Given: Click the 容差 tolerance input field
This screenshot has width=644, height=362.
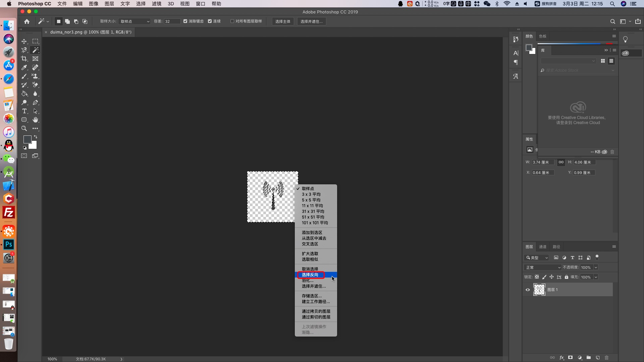Looking at the screenshot, I should [172, 21].
